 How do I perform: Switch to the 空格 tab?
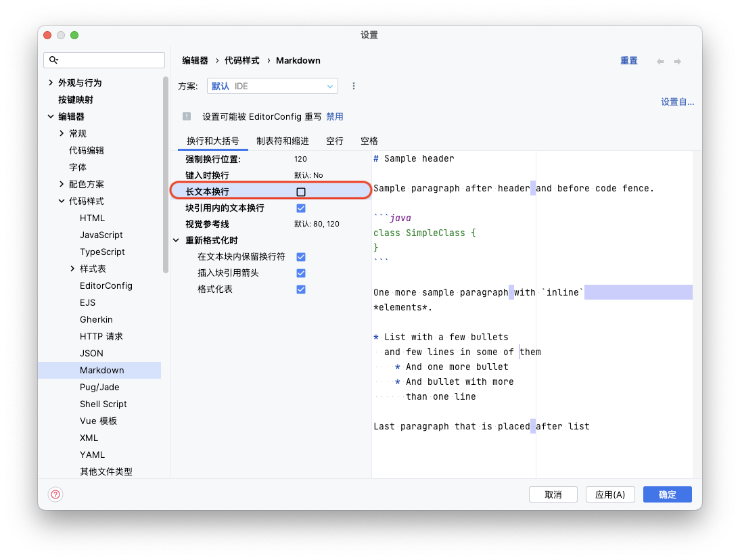coord(369,141)
